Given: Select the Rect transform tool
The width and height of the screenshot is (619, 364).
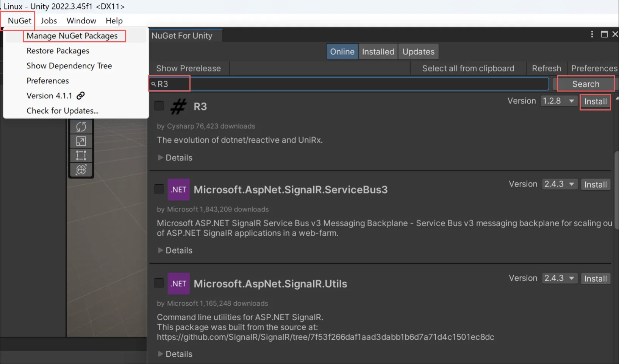Looking at the screenshot, I should pos(81,156).
